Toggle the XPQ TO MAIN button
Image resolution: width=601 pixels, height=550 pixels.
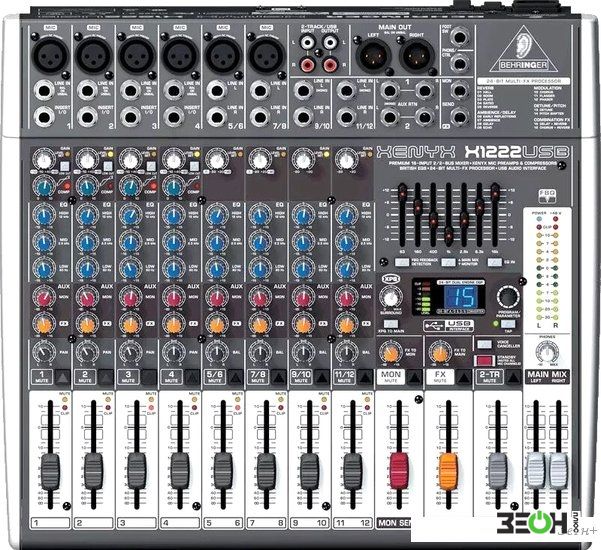(x=390, y=325)
